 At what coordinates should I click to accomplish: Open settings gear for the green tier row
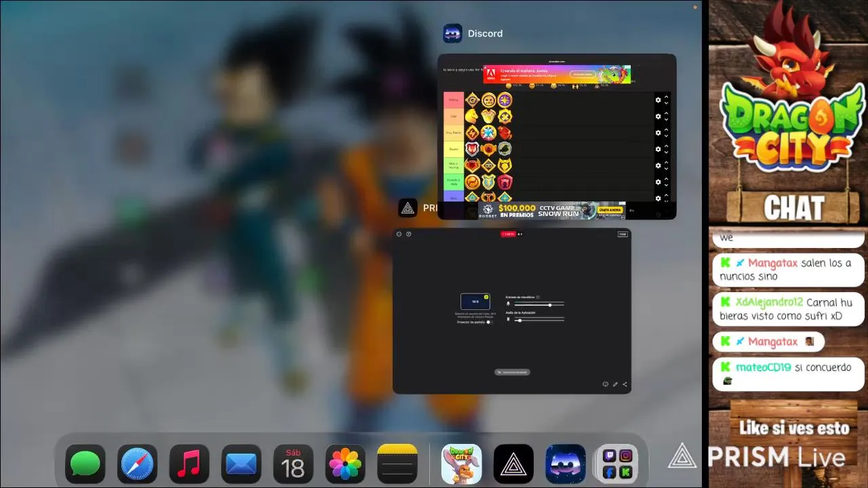(658, 182)
